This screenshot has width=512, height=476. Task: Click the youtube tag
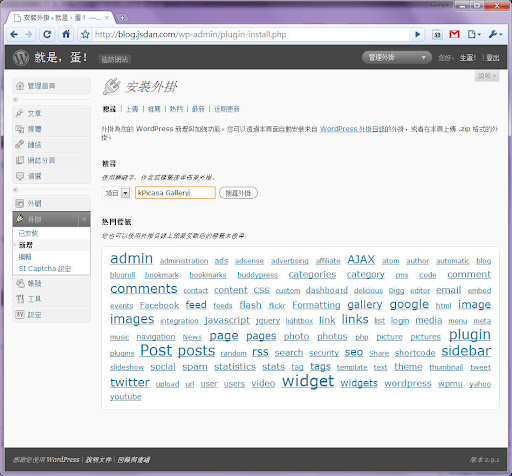pos(126,397)
